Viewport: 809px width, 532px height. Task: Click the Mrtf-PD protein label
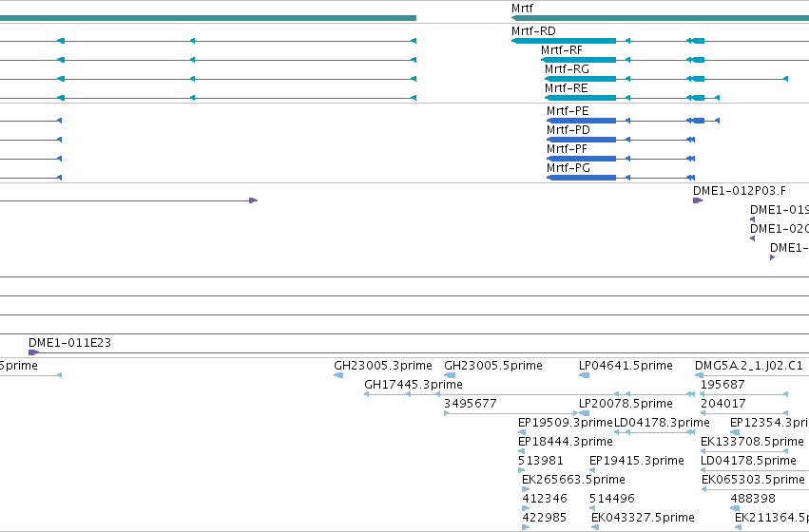tap(568, 130)
